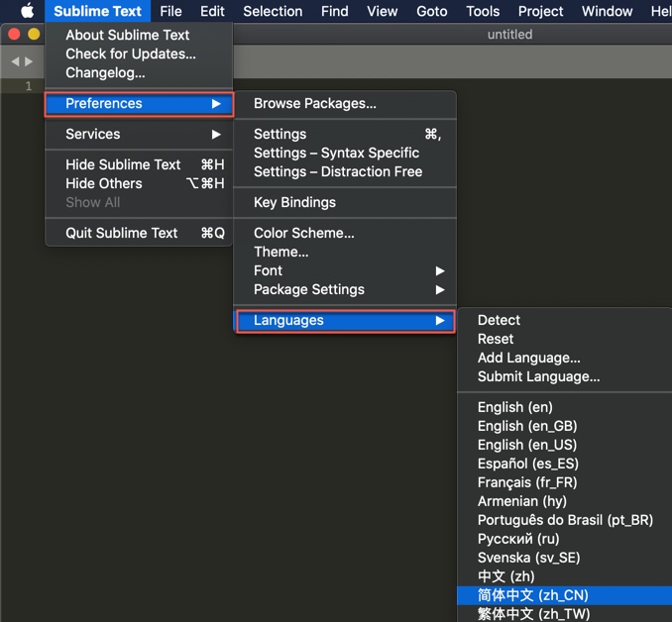Open the Sublime Text application menu
The height and width of the screenshot is (622, 672).
[97, 11]
